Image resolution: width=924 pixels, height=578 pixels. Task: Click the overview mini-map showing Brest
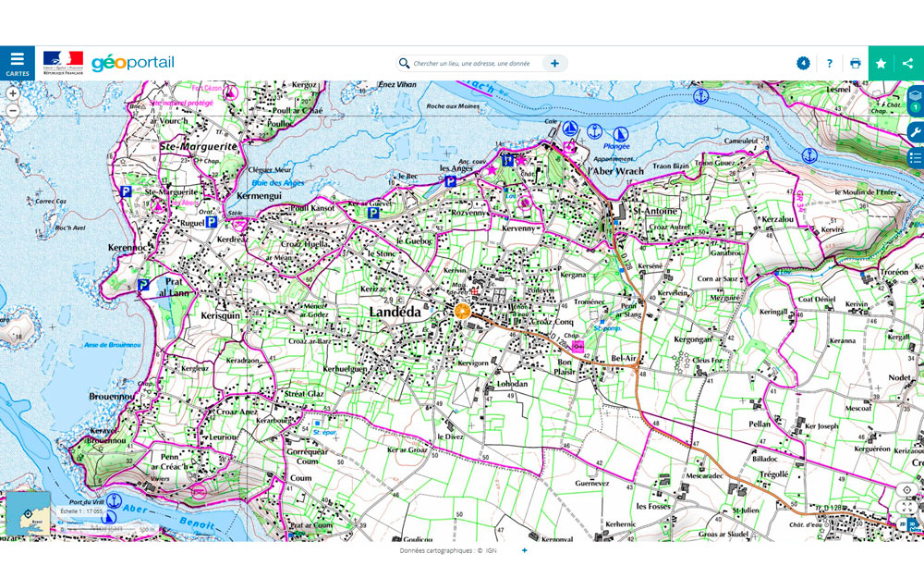pos(28,513)
